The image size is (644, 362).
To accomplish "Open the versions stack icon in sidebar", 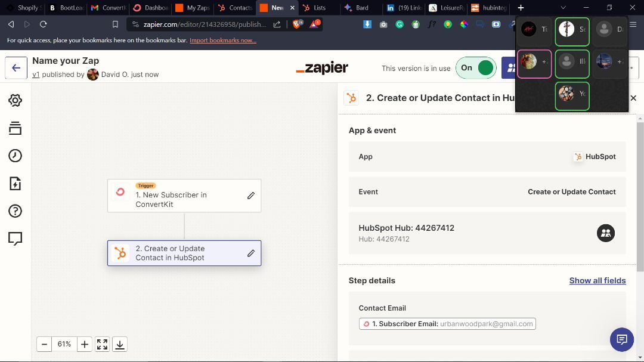I will click(15, 128).
